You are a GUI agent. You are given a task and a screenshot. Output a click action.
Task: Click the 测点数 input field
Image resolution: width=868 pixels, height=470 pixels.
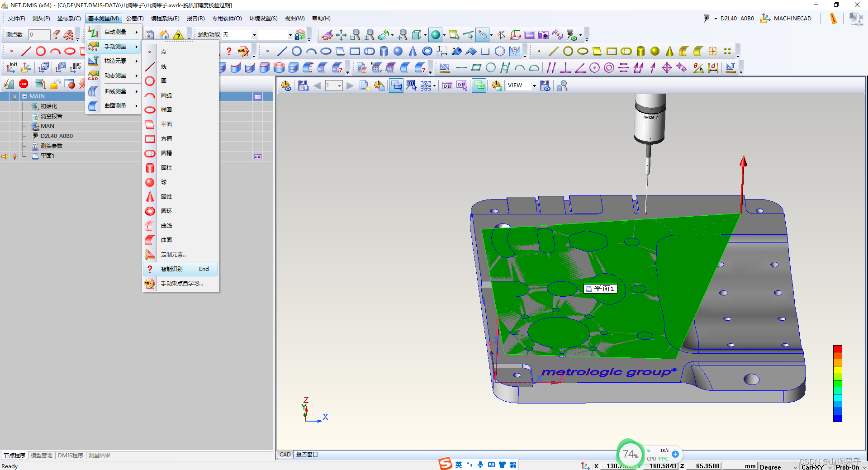point(39,35)
